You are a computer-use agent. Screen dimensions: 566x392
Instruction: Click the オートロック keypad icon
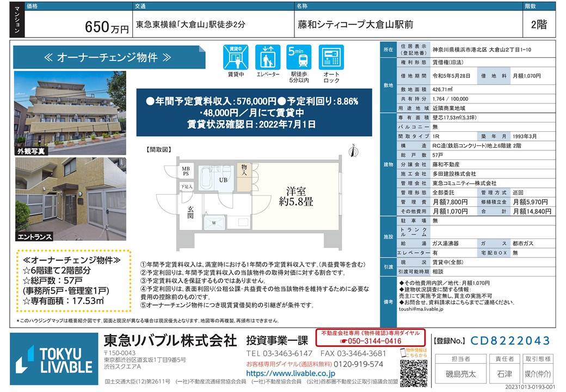coord(331,58)
